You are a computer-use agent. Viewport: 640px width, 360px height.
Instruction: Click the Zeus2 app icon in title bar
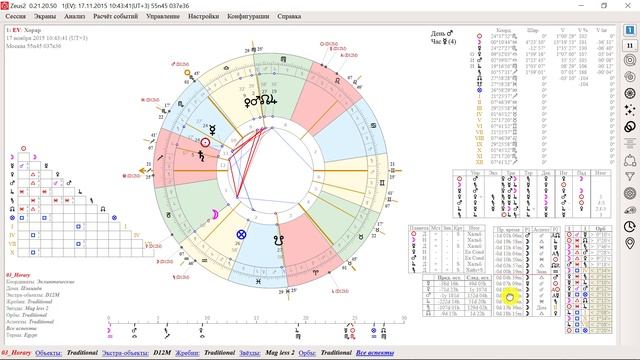(x=4, y=6)
